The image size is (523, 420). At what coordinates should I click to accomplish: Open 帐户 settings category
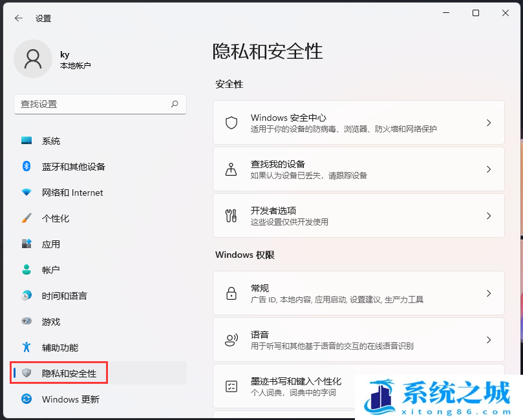99,269
